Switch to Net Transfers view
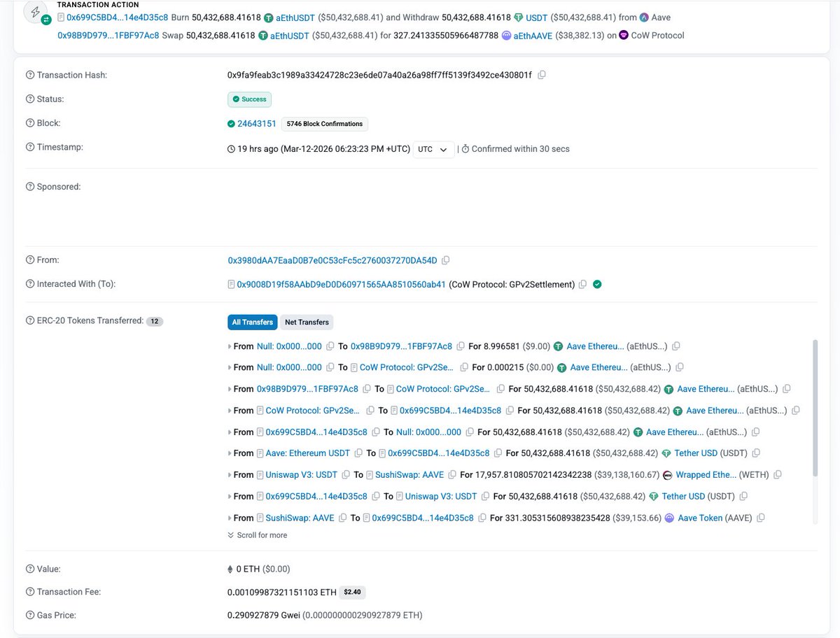Screen dimensions: 840x638 (307, 322)
